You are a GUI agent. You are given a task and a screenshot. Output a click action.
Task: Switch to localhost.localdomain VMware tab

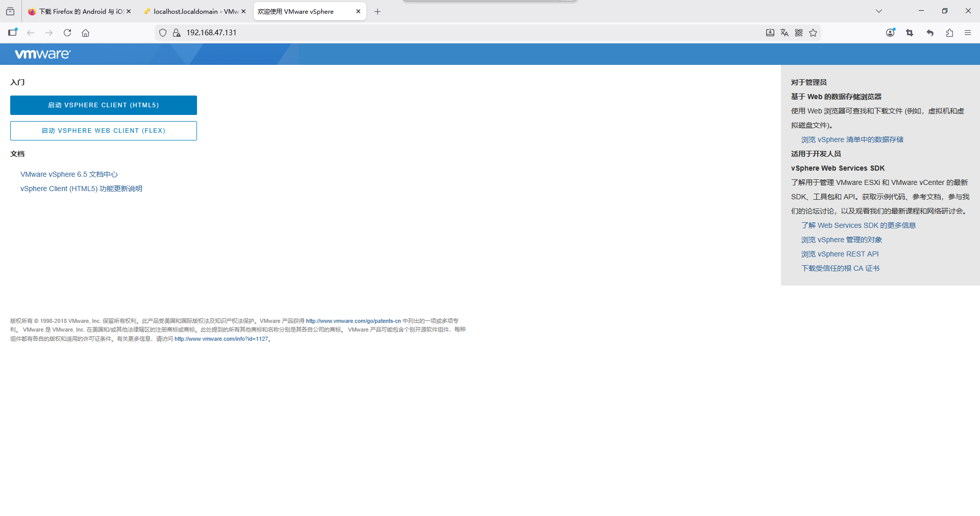click(x=194, y=11)
